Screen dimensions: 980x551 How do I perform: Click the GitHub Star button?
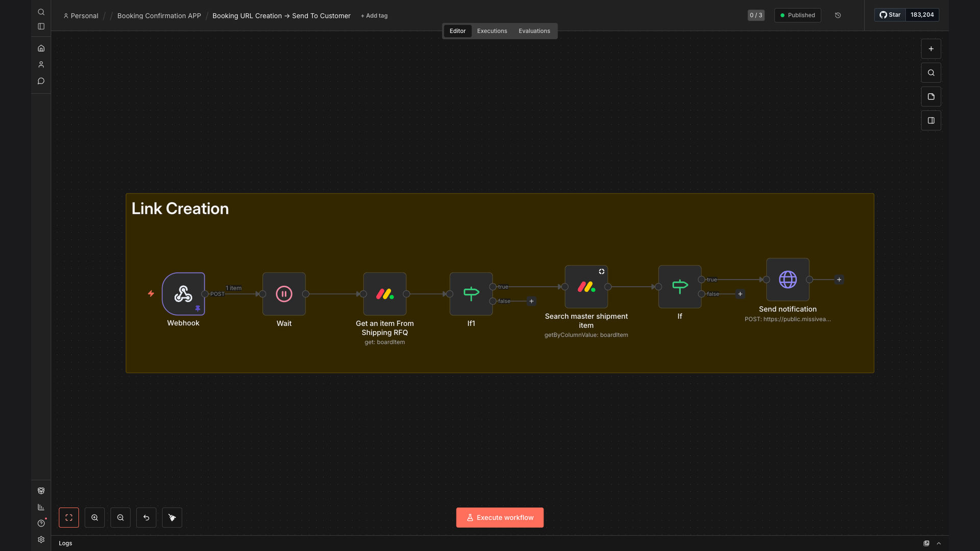[890, 15]
